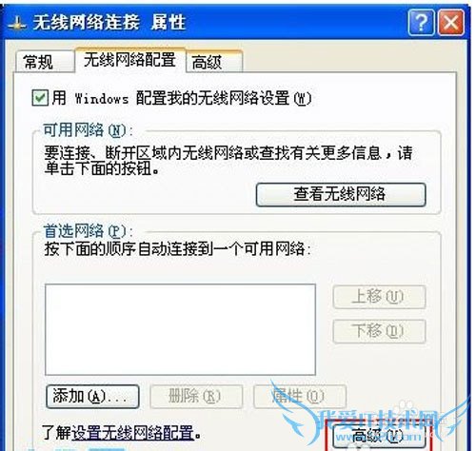
Task: Click the 首选网络(P) group label
Action: [89, 231]
